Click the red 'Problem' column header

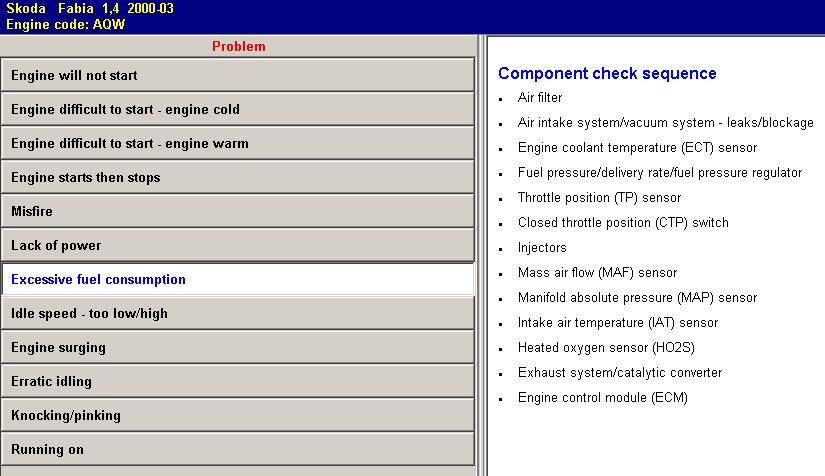[x=239, y=46]
